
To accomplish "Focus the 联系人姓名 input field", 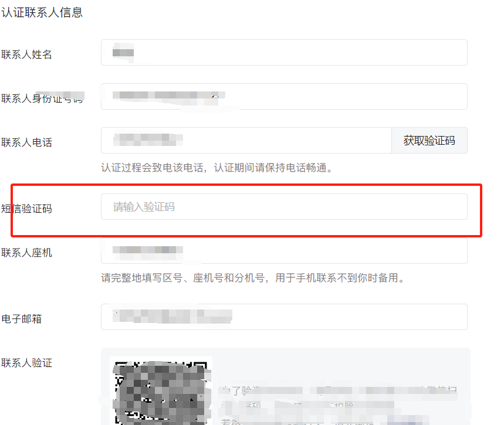I will point(284,52).
